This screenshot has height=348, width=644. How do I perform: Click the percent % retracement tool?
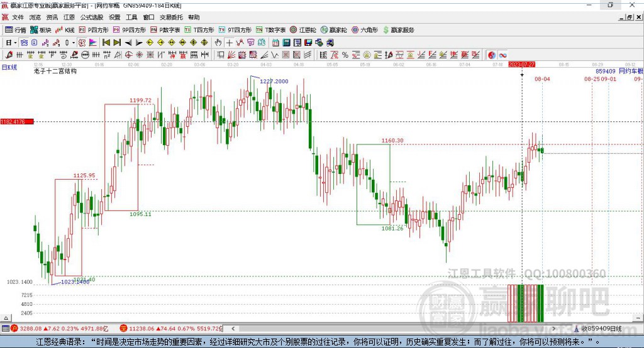(x=345, y=55)
